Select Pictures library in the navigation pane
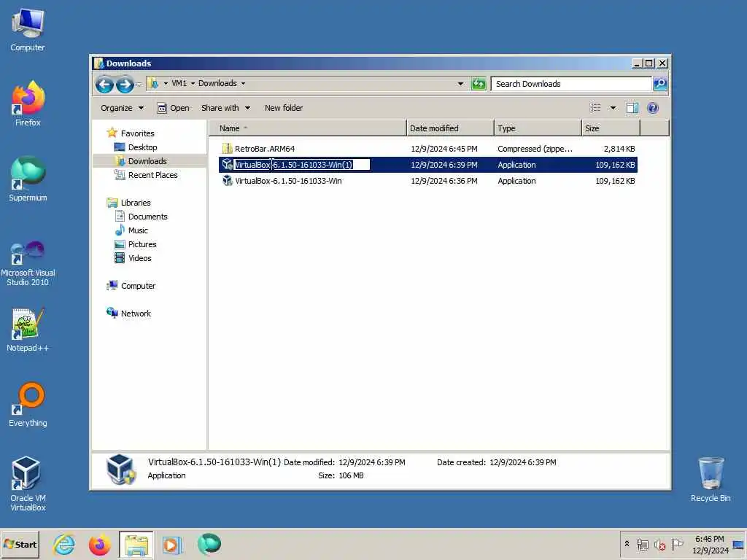 tap(142, 244)
